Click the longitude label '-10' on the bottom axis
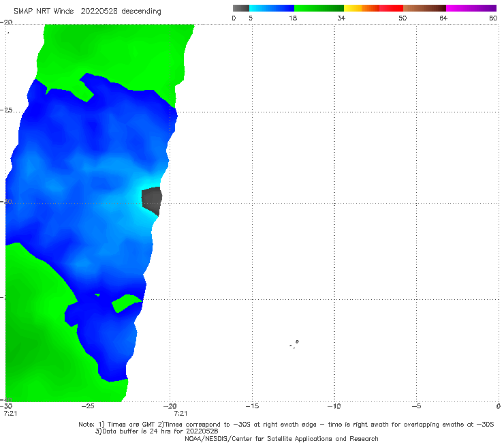Screen dimensions: 504x443 [334, 406]
